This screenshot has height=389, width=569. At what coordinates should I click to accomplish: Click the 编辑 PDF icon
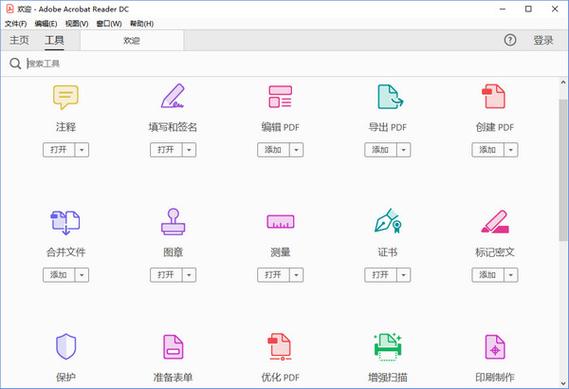[280, 97]
